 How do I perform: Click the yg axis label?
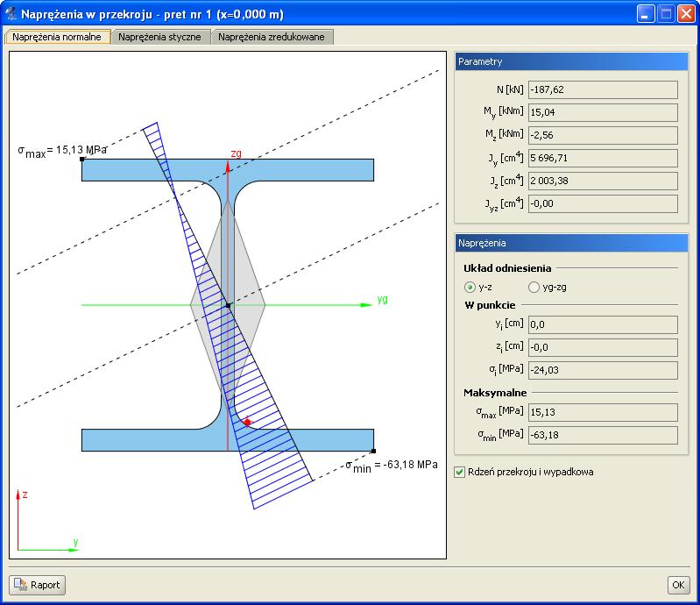383,299
